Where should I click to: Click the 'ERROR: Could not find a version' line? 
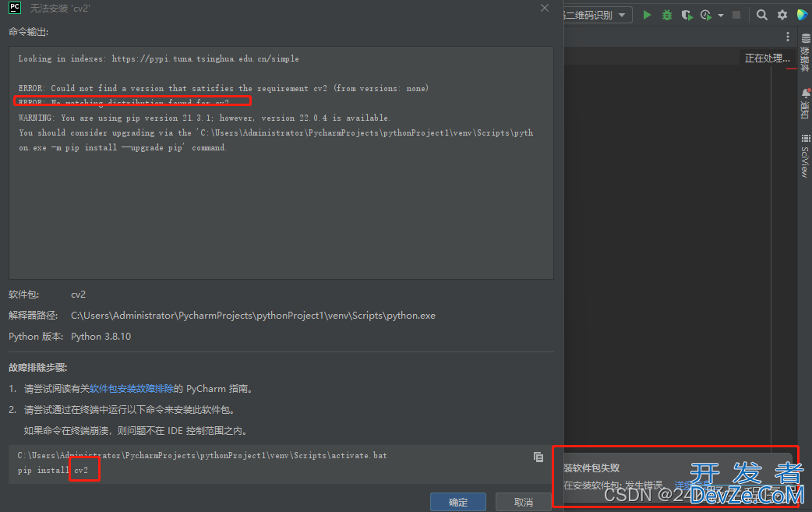[223, 88]
